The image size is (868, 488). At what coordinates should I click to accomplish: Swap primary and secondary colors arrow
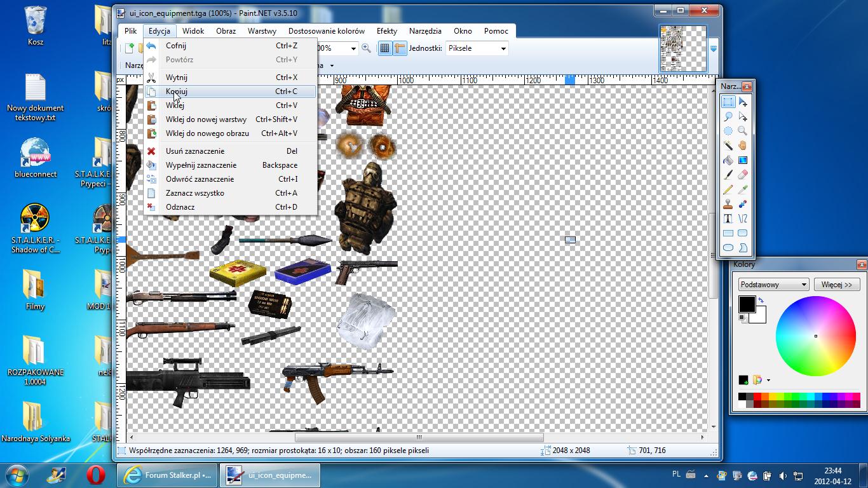(761, 301)
